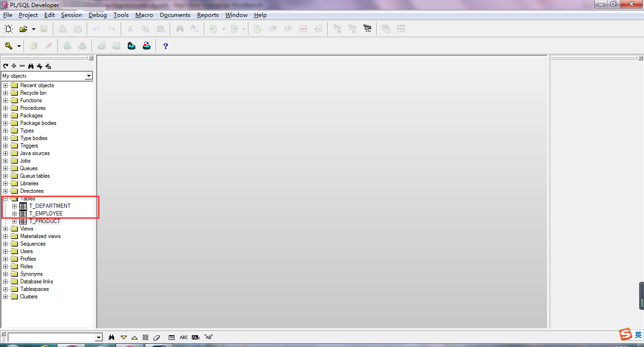Click the binoculars search icon in bottom bar
644x347 pixels.
pos(112,338)
